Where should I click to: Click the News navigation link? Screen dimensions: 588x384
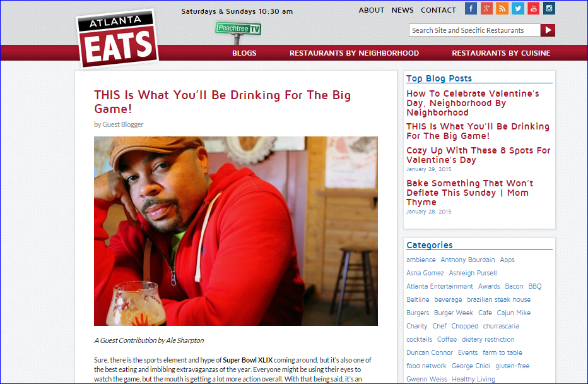coord(403,10)
